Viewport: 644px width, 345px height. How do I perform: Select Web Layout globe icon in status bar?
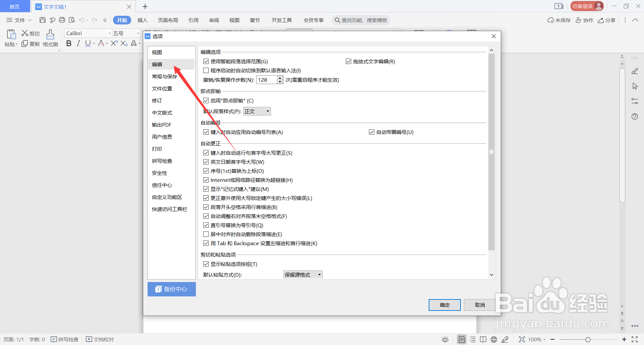pyautogui.click(x=494, y=339)
